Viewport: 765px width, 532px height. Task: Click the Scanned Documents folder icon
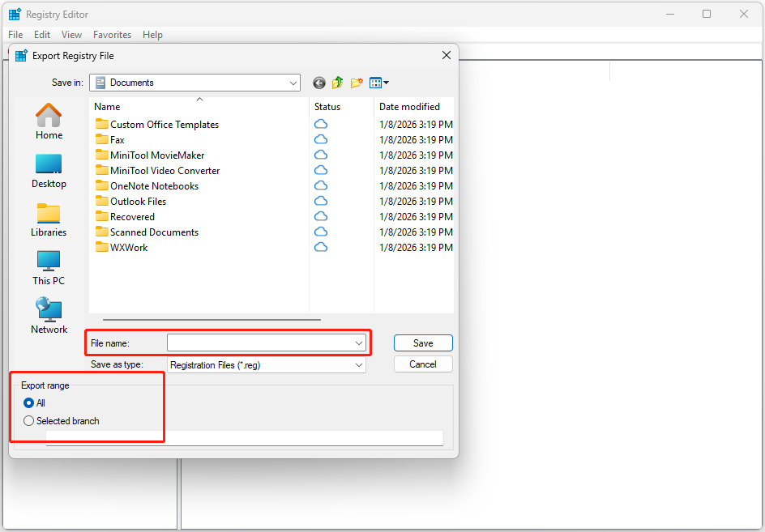(x=102, y=232)
